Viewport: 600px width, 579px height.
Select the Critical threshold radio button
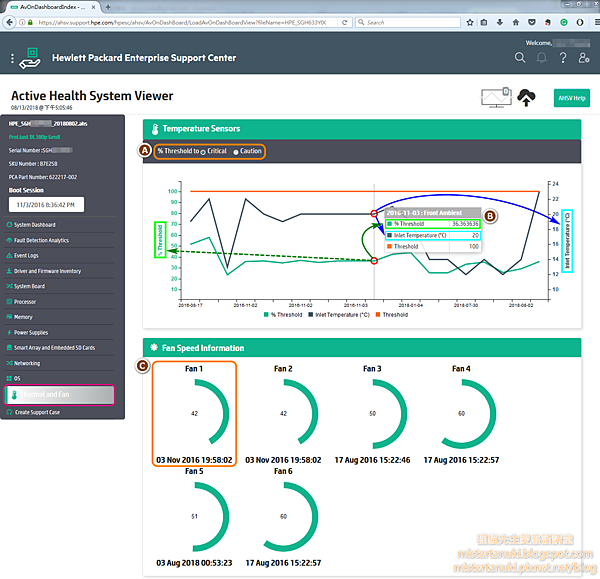pyautogui.click(x=203, y=152)
